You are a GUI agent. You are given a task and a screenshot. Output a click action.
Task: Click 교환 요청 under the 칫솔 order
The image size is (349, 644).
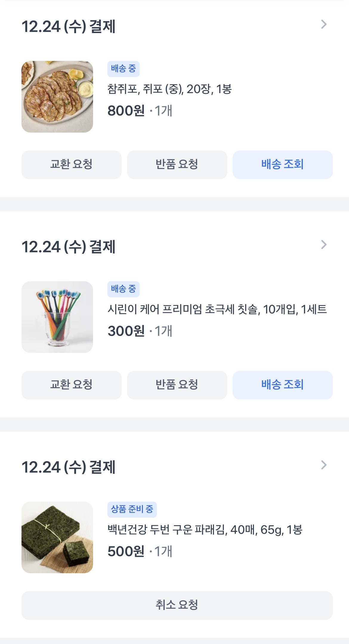71,385
